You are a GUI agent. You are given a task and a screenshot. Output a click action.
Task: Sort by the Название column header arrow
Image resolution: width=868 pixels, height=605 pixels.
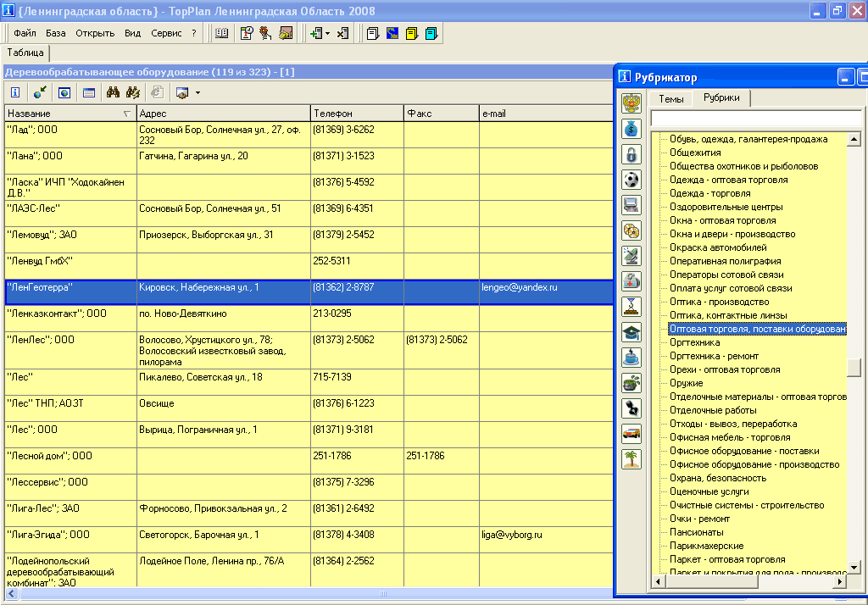click(x=127, y=114)
